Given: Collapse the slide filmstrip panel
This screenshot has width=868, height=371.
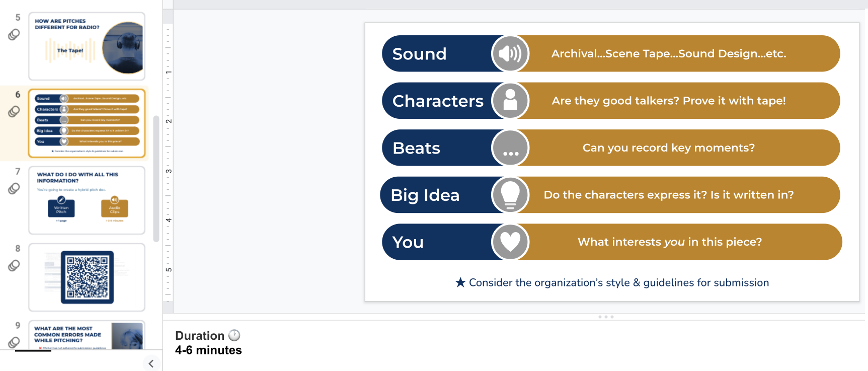Looking at the screenshot, I should coord(151,363).
